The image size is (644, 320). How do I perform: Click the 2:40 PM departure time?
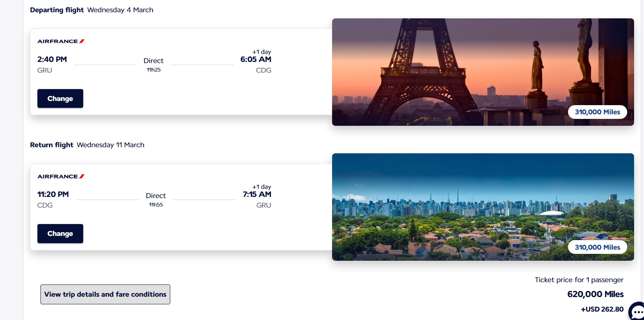coord(52,59)
